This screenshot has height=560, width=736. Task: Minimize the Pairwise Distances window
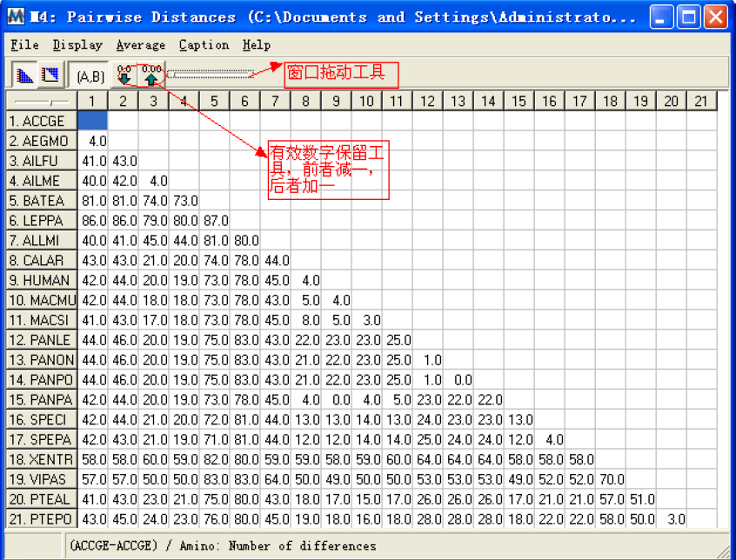coord(661,17)
